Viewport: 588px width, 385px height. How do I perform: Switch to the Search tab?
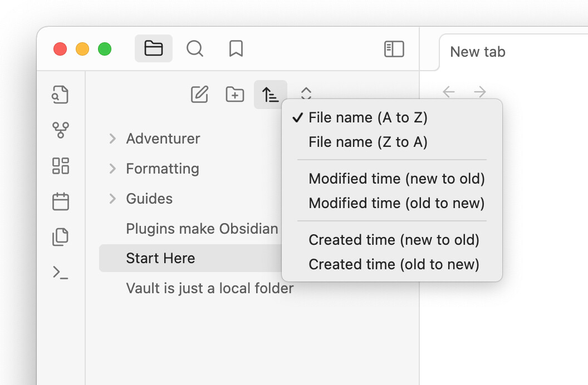coord(195,48)
